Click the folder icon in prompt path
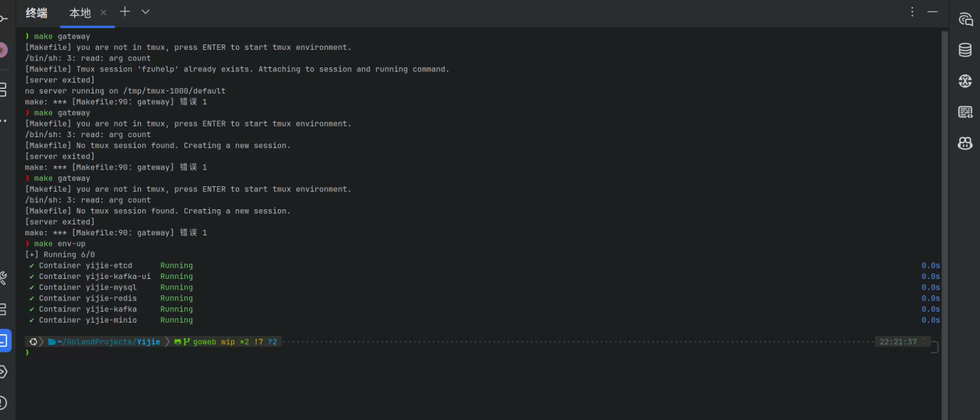This screenshot has height=420, width=980. (x=52, y=342)
